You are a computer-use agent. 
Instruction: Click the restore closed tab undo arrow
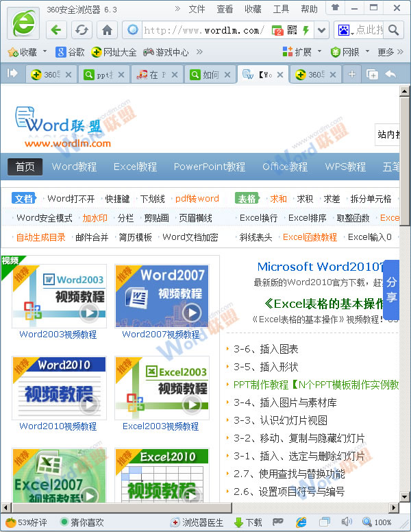[390, 74]
